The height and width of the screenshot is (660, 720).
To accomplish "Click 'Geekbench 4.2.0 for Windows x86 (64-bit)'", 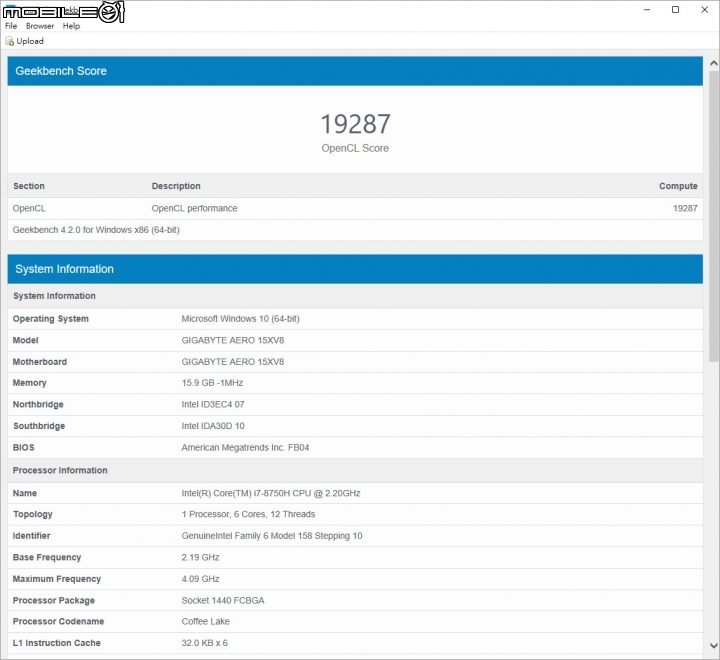I will point(96,230).
